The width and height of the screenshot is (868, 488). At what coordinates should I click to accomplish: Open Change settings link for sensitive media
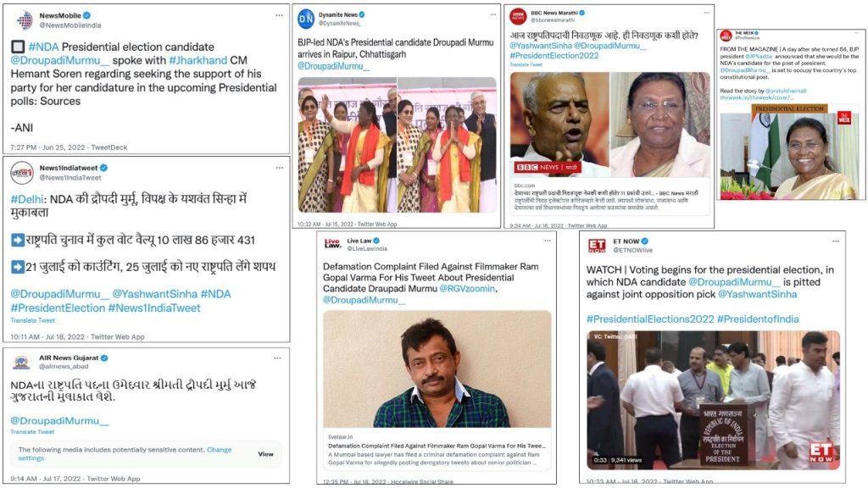coord(125,454)
